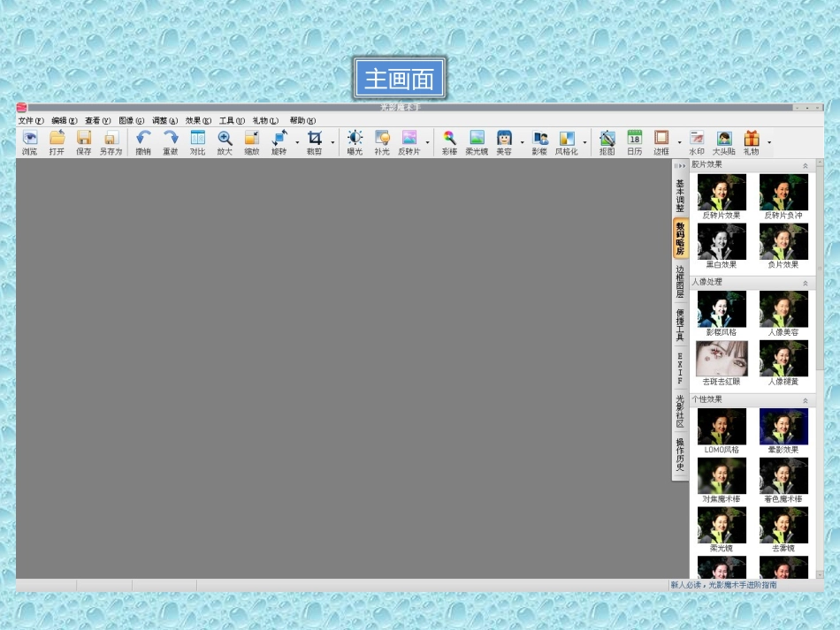Viewport: 840px width, 630px height.
Task: Undo with the 撤销 toolbar icon
Action: click(143, 142)
